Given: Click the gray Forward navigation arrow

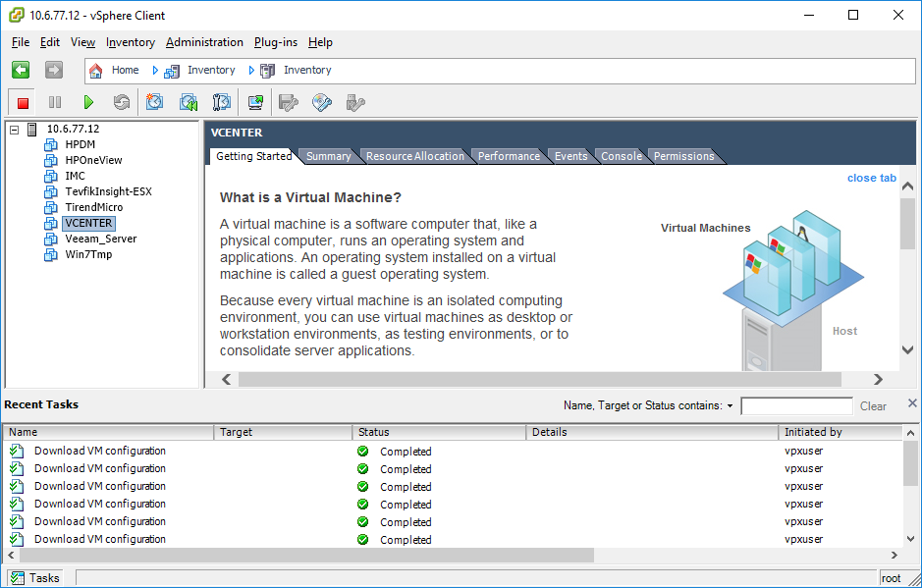Looking at the screenshot, I should pyautogui.click(x=54, y=70).
